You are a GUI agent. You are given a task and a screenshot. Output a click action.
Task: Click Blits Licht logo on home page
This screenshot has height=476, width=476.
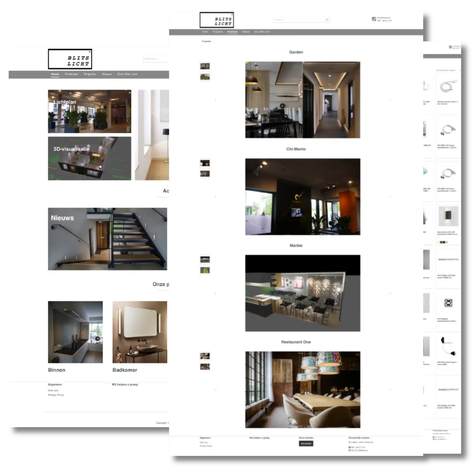70,59
